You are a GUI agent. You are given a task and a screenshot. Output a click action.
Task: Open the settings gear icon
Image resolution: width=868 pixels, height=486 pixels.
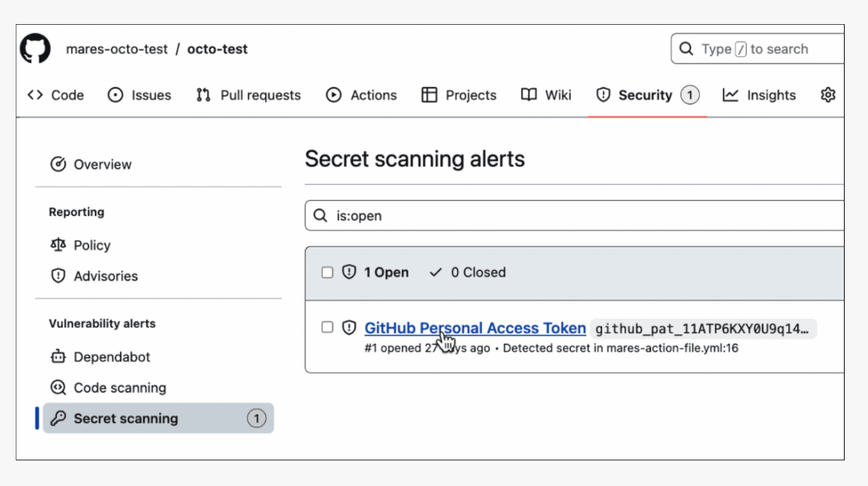[828, 95]
